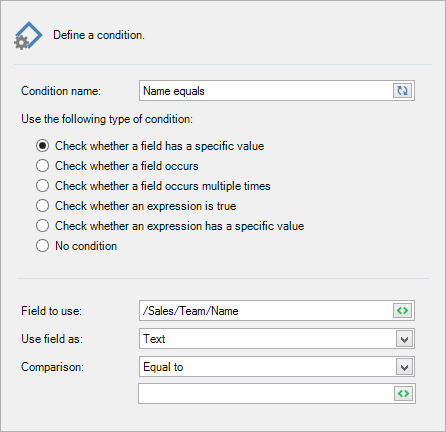
Task: Click the regenerate condition name icon
Action: (402, 90)
